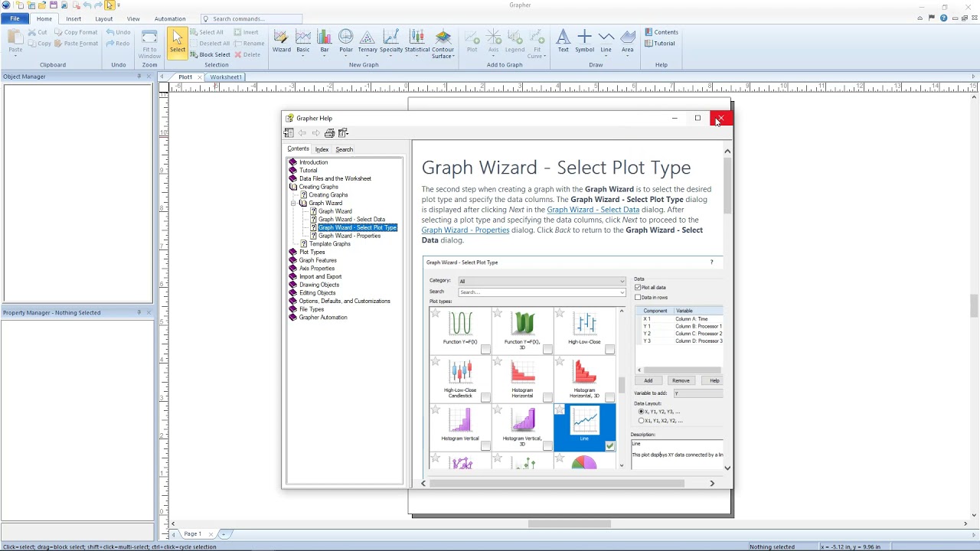Close the Object Manager panel
980x551 pixels.
pos(149,77)
